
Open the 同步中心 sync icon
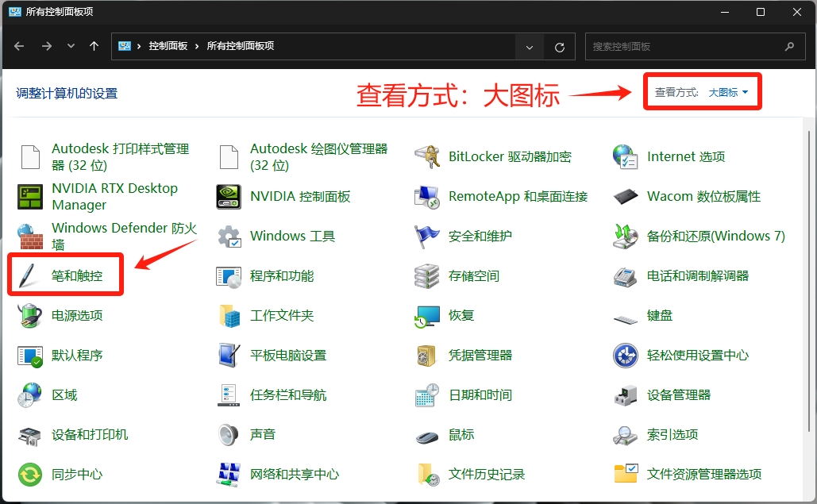30,475
